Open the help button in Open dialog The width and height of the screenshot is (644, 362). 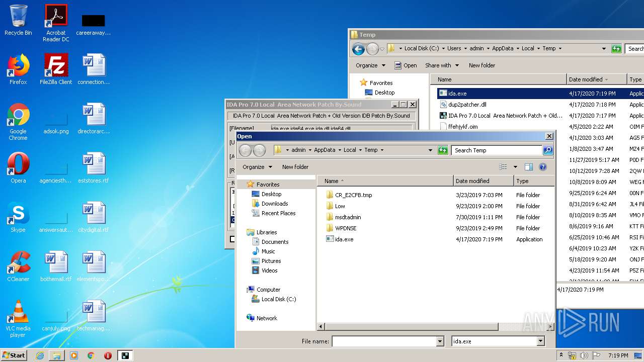click(x=543, y=167)
